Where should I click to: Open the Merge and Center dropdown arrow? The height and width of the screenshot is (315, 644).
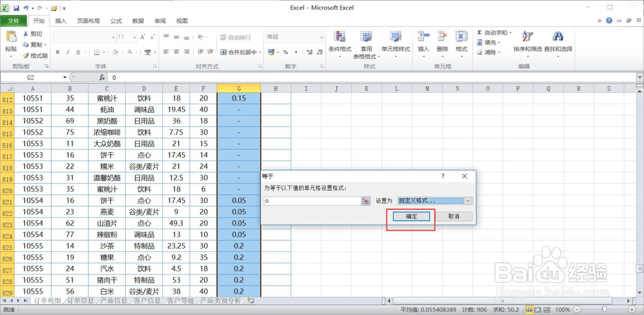[260, 53]
